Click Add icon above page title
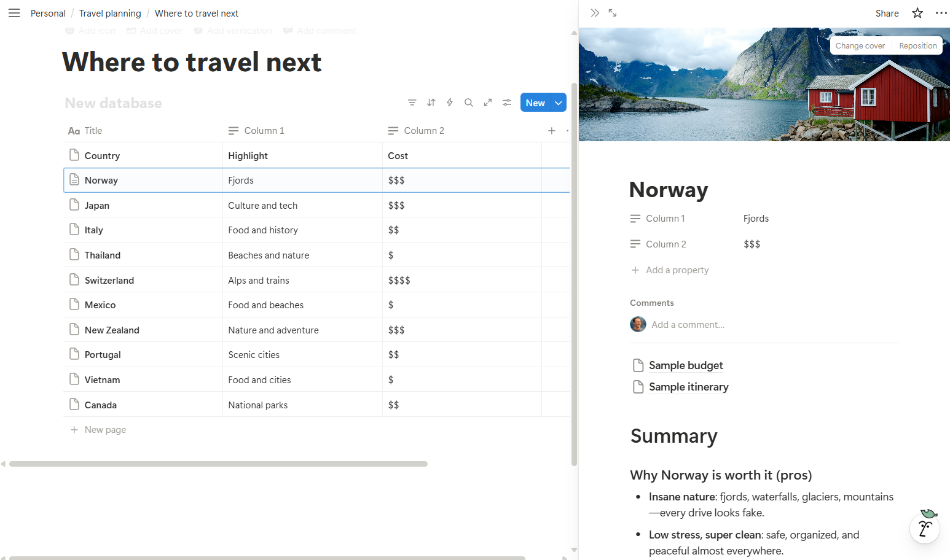This screenshot has height=560, width=950. coord(90,30)
